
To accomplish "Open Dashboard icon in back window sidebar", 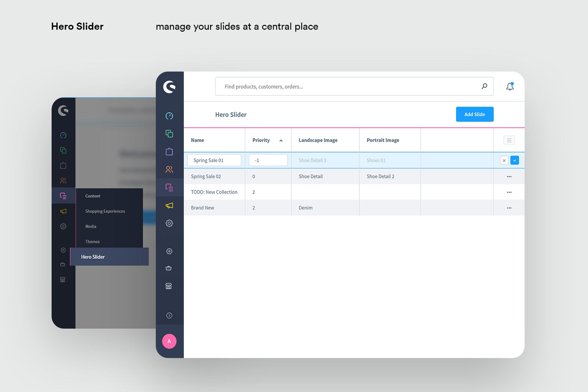I will [x=63, y=135].
